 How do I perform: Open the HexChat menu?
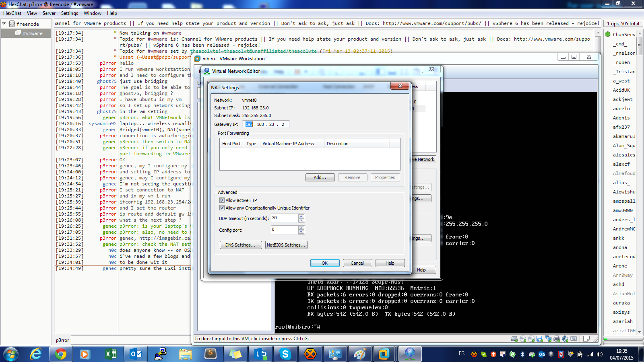click(x=12, y=13)
